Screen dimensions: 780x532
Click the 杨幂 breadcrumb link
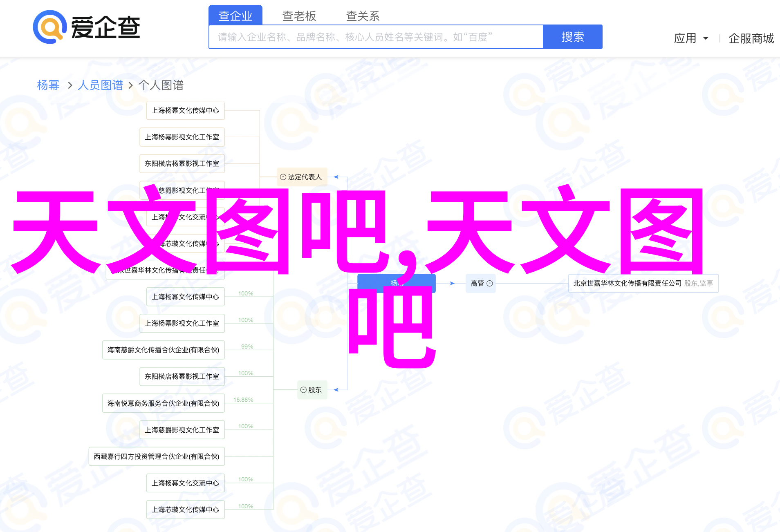coord(48,85)
